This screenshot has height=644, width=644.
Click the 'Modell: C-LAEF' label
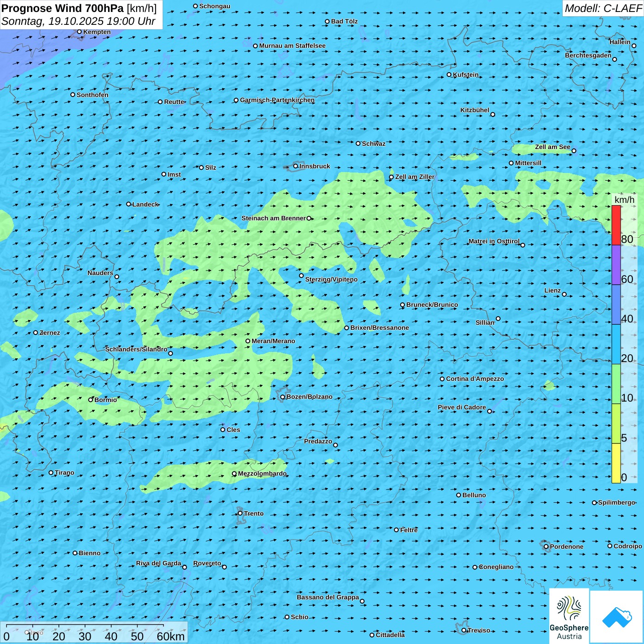[x=603, y=8]
